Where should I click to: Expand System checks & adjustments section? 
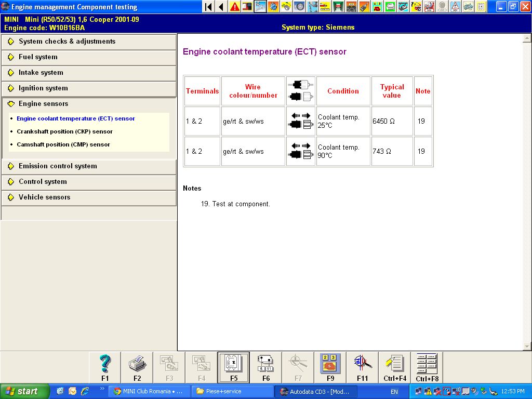(x=67, y=42)
